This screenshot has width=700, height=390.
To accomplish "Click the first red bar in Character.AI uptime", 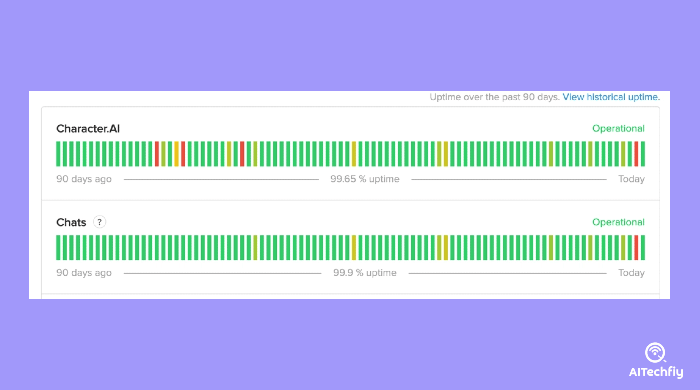I will tap(157, 154).
